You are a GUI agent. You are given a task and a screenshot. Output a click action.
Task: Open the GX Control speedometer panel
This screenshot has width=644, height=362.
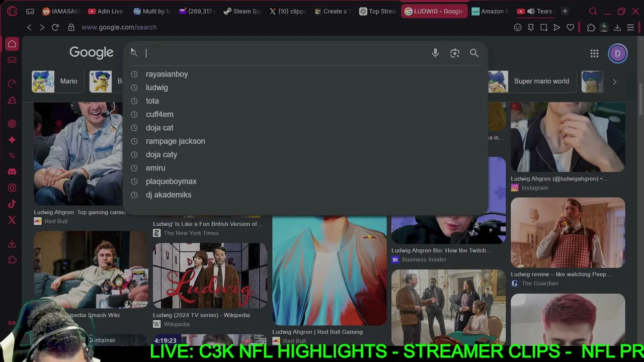coord(12,84)
